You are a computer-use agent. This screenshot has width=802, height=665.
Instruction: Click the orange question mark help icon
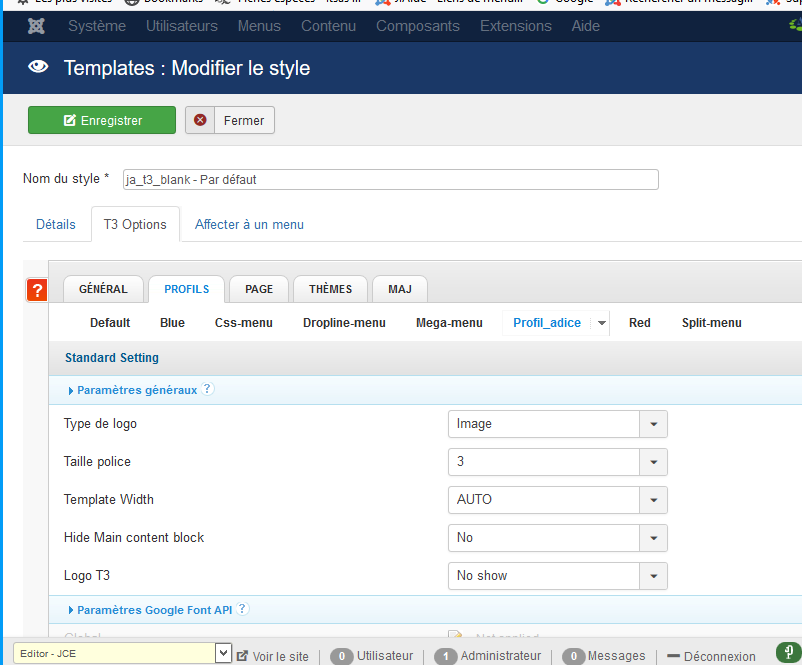pyautogui.click(x=37, y=291)
